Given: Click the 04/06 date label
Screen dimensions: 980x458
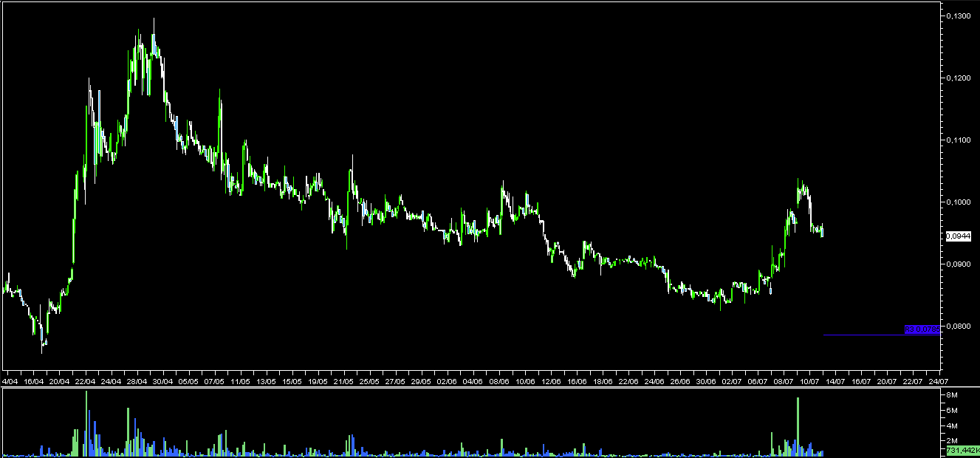Looking at the screenshot, I should click(473, 382).
